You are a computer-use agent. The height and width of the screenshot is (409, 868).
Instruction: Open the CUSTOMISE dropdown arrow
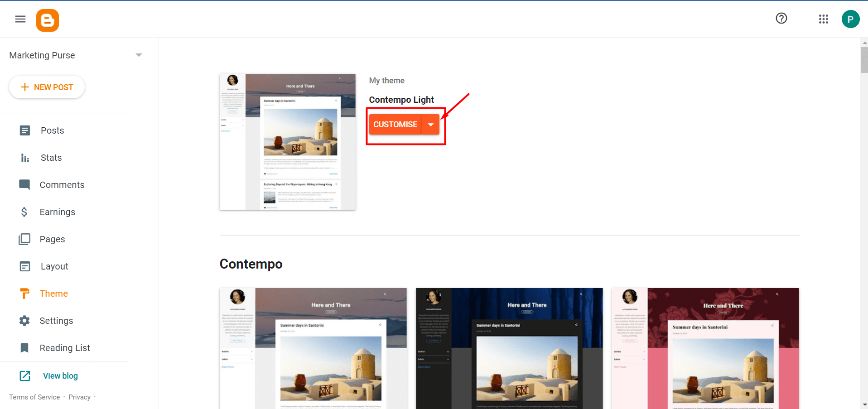[430, 124]
